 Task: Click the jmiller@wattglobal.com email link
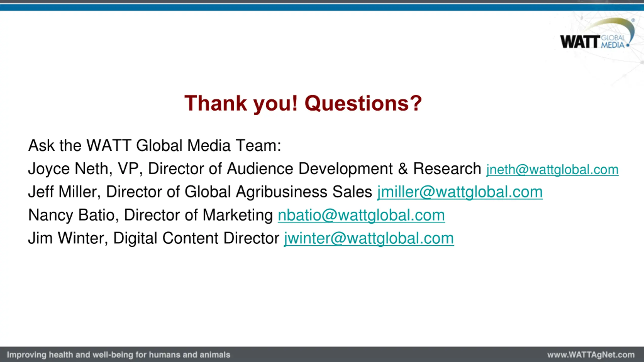tap(460, 192)
